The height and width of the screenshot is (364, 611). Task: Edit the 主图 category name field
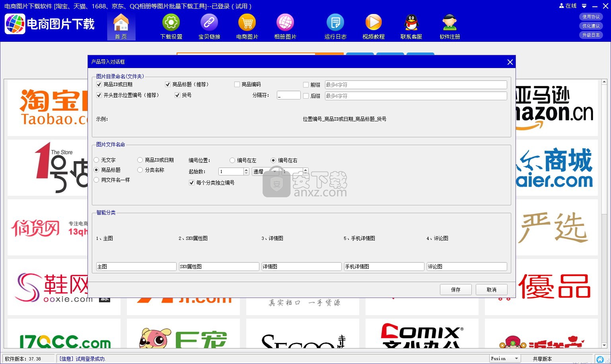pos(136,267)
